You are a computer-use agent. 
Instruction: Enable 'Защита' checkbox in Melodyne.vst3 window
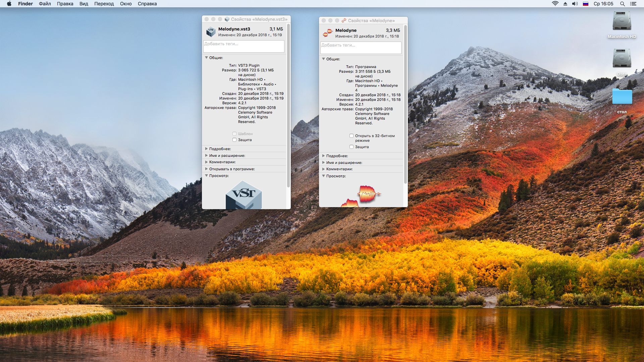(x=234, y=140)
